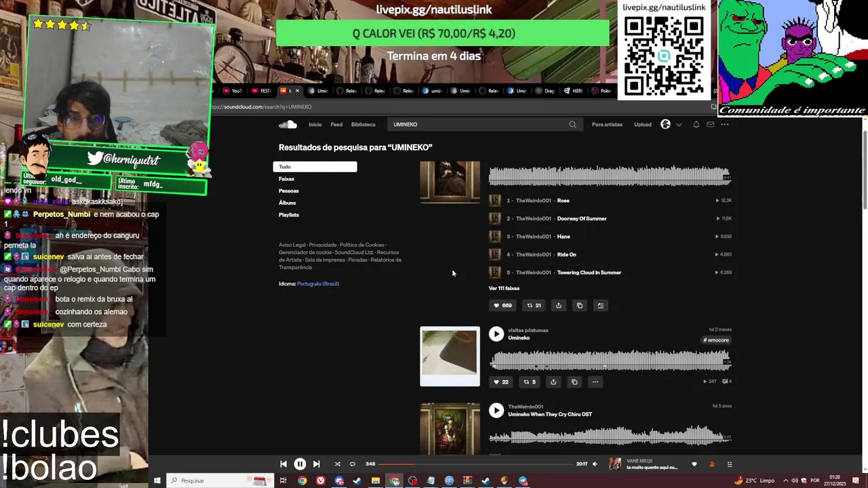This screenshot has height=488, width=868.
Task: Pause the currently playing track
Action: click(x=300, y=464)
